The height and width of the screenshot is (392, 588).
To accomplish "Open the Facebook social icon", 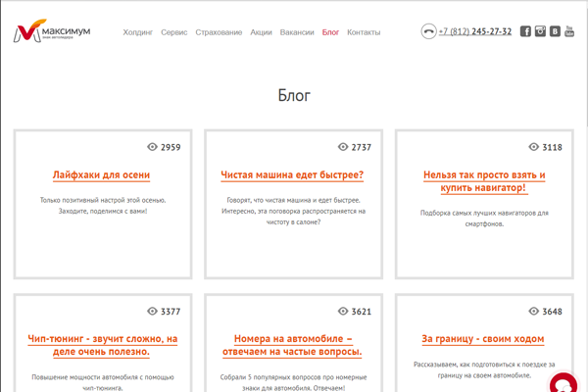I will 525,31.
